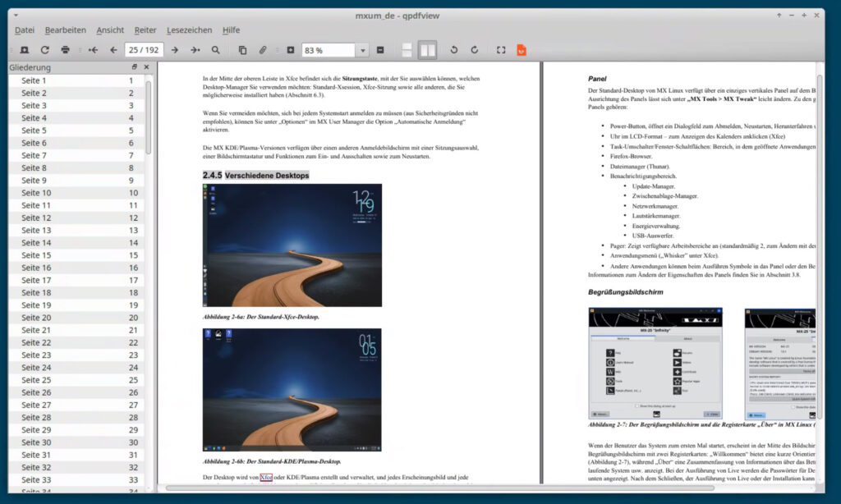Screen dimensions: 841x504
Task: Jump to the first page
Action: [93, 50]
